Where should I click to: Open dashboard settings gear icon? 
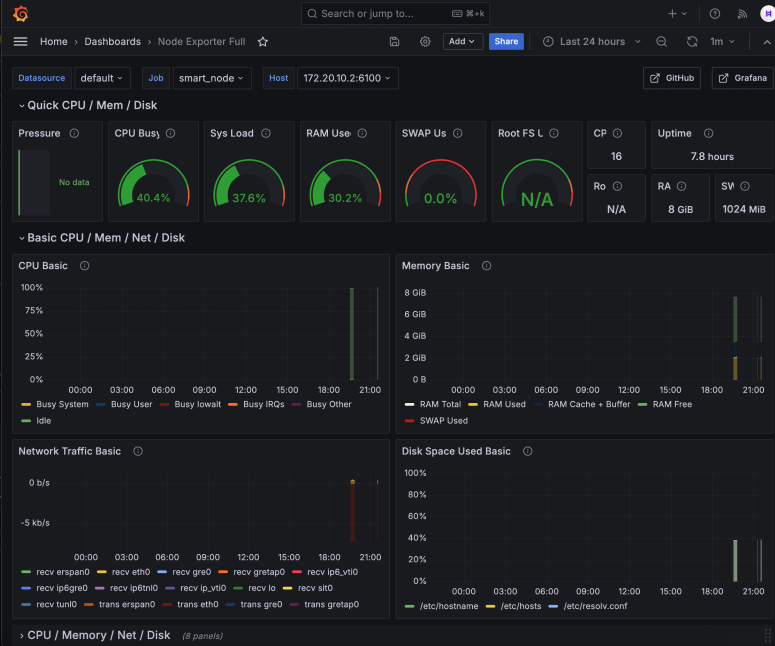click(425, 42)
